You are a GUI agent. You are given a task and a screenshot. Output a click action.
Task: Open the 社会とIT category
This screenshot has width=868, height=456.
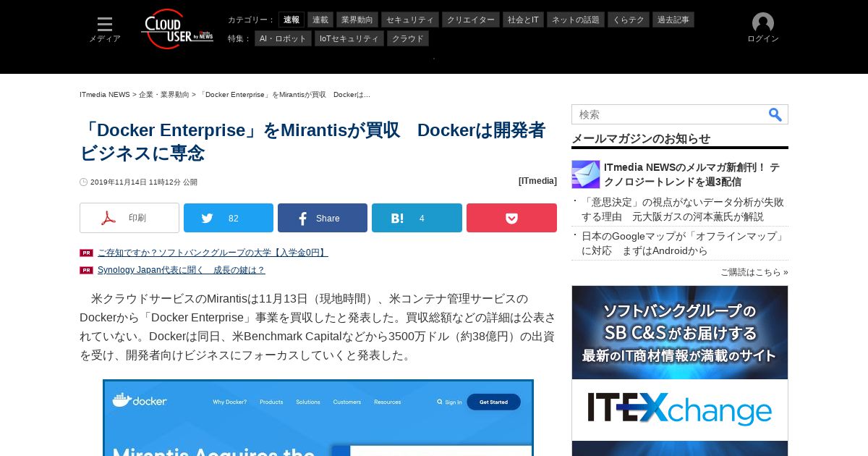click(x=523, y=20)
